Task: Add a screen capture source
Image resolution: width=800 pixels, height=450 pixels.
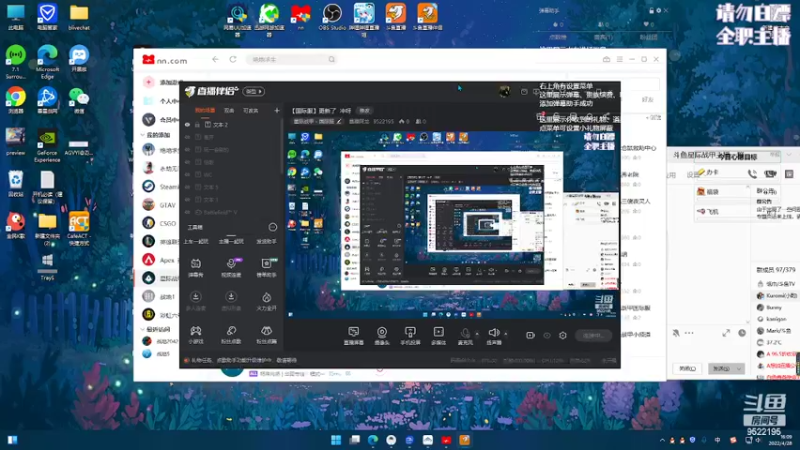Action: (354, 336)
